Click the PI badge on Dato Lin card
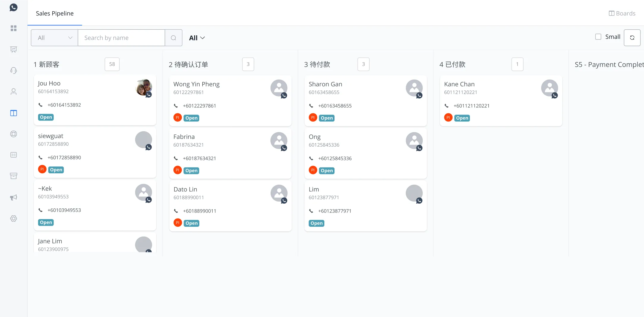 pos(178,223)
